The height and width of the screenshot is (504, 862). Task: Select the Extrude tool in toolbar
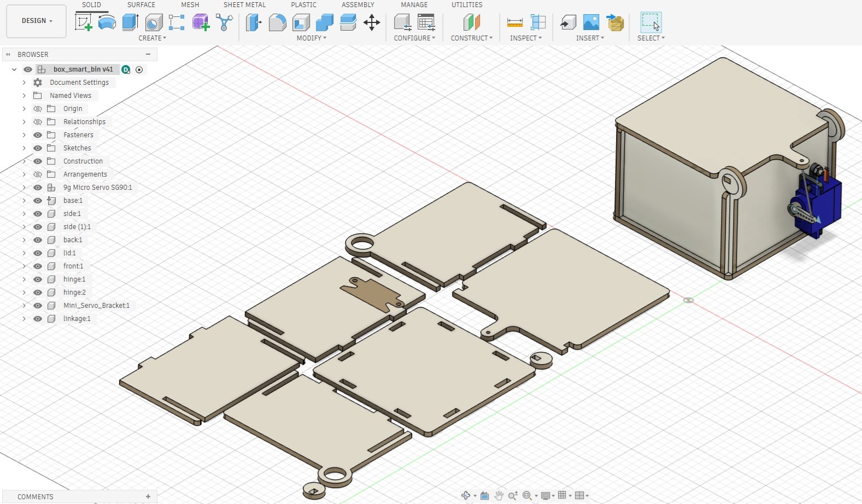130,22
